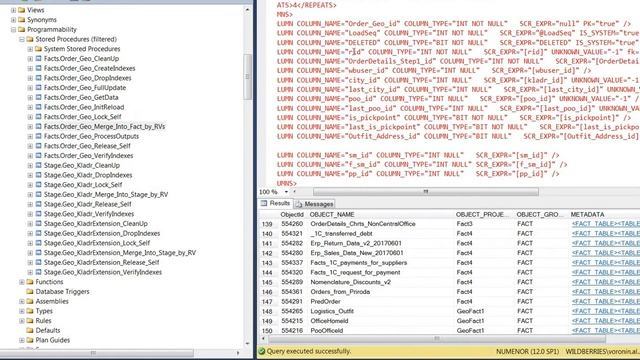Select Stage.Geo_Kladr_Merge_Into_Stage_by_RV icon
This screenshot has height=360, width=640.
pyautogui.click(x=39, y=195)
